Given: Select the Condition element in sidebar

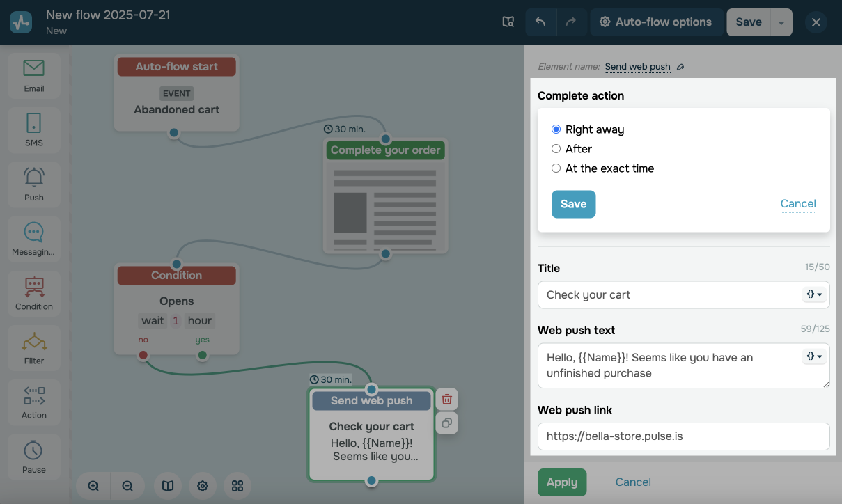Looking at the screenshot, I should pyautogui.click(x=33, y=292).
